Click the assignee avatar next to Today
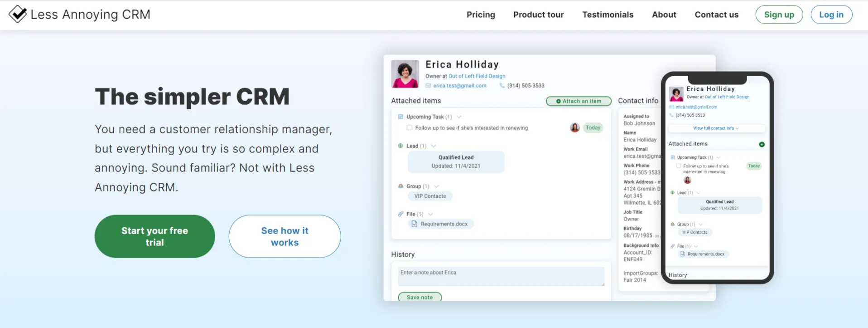This screenshot has height=328, width=868. click(x=575, y=127)
